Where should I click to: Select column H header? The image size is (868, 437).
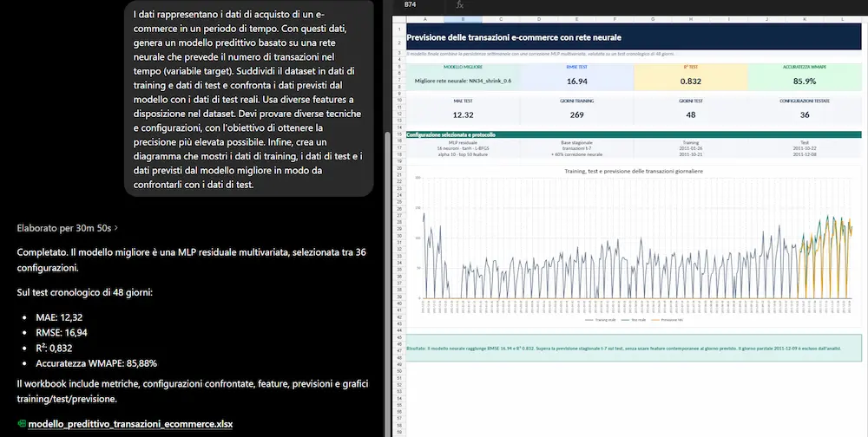pyautogui.click(x=690, y=19)
